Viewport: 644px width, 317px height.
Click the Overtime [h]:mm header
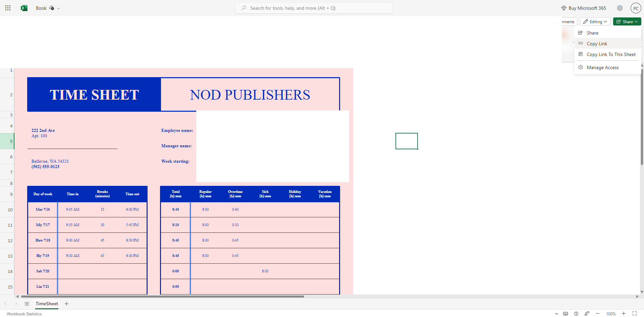(235, 194)
